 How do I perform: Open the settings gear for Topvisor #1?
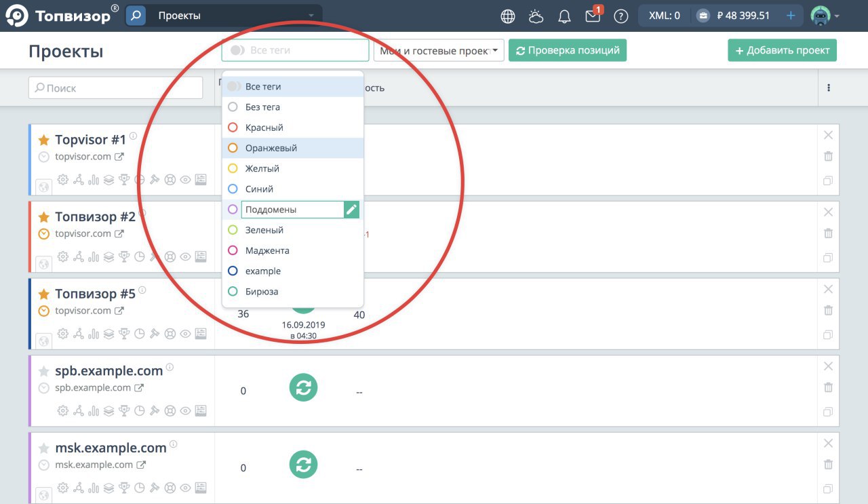pos(63,180)
